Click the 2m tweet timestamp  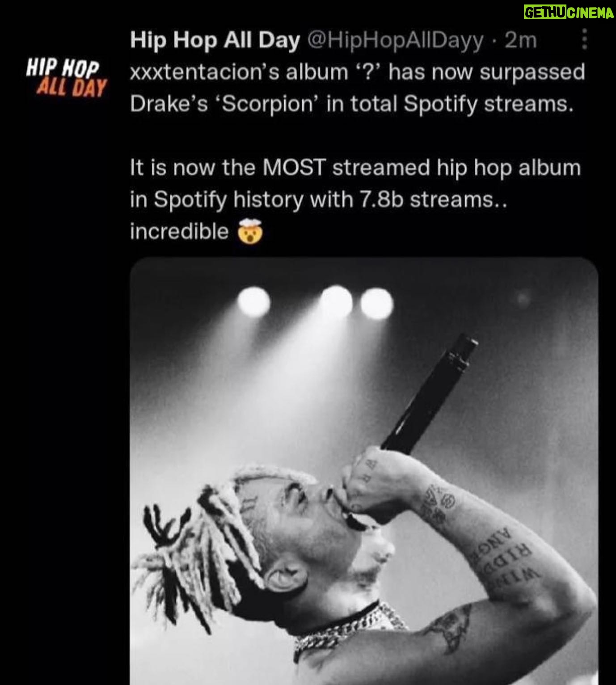[521, 40]
